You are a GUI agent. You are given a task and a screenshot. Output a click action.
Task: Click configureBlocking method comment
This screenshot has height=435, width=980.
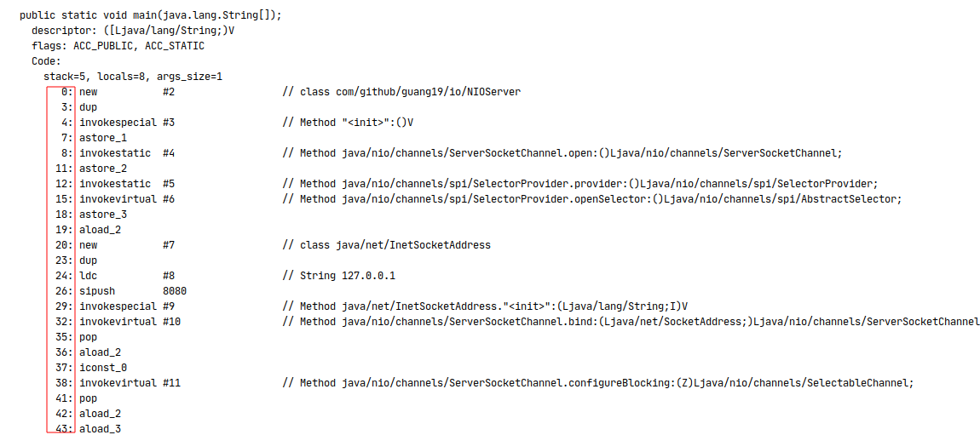tap(598, 383)
